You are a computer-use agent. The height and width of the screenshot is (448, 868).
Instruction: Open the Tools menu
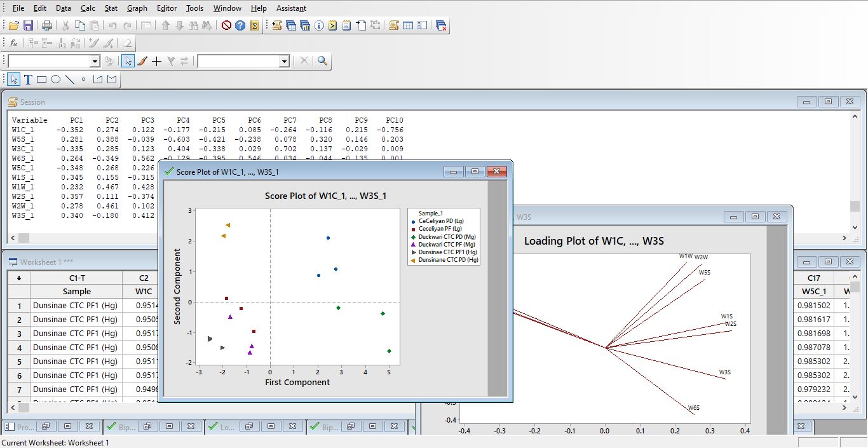pos(194,8)
